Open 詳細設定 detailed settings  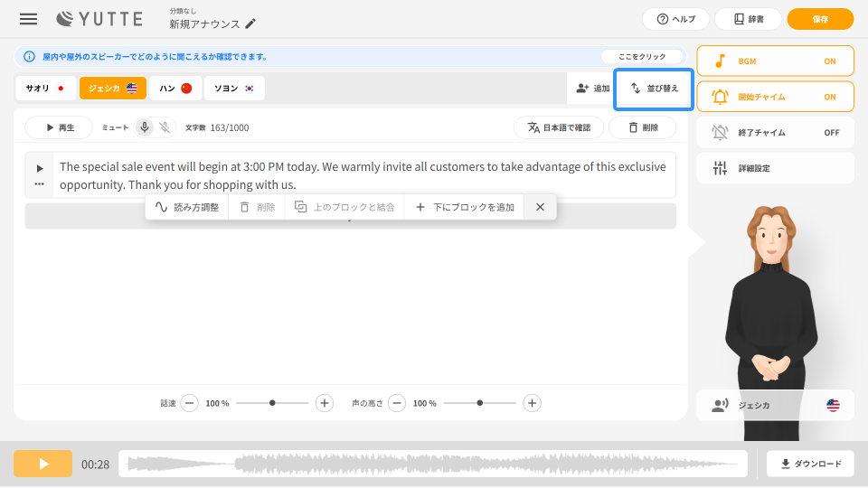tap(775, 168)
